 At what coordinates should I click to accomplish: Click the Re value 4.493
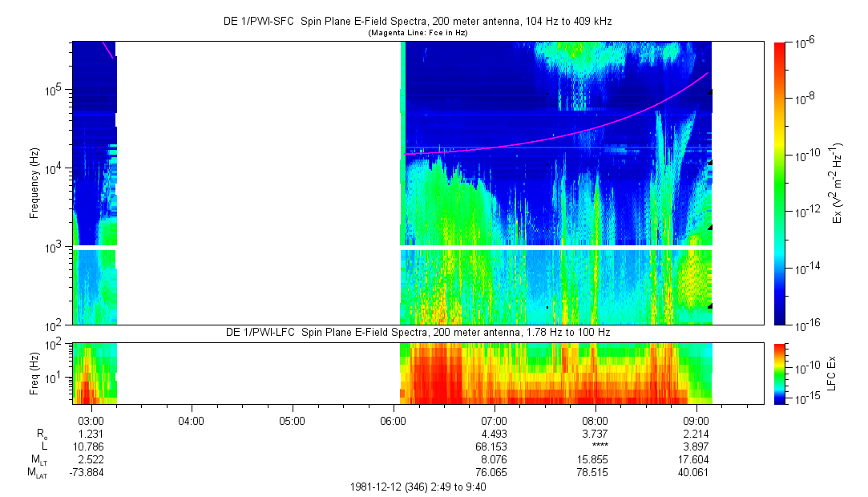coord(494,434)
